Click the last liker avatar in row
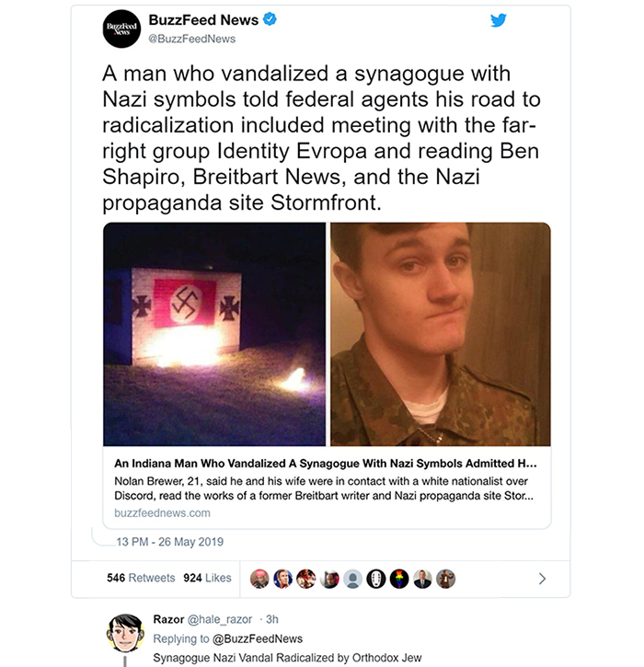This screenshot has width=644, height=667. [x=445, y=579]
